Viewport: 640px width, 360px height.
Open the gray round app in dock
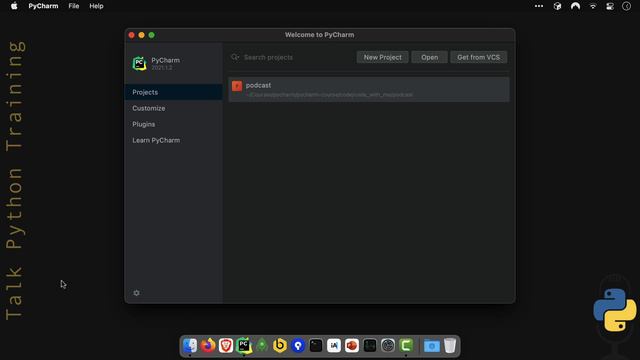coord(388,345)
